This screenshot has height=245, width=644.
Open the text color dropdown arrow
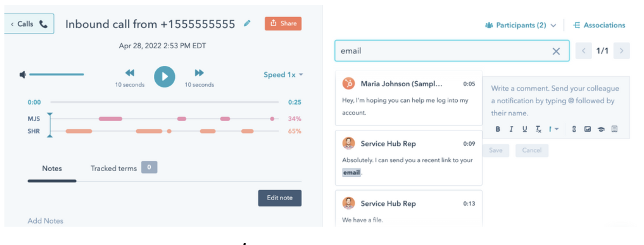[556, 129]
